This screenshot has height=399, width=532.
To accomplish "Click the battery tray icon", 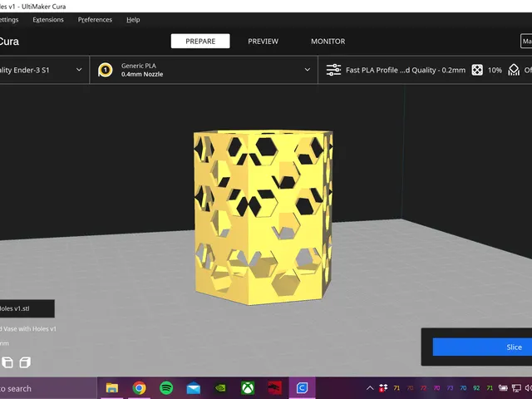I will 503,388.
